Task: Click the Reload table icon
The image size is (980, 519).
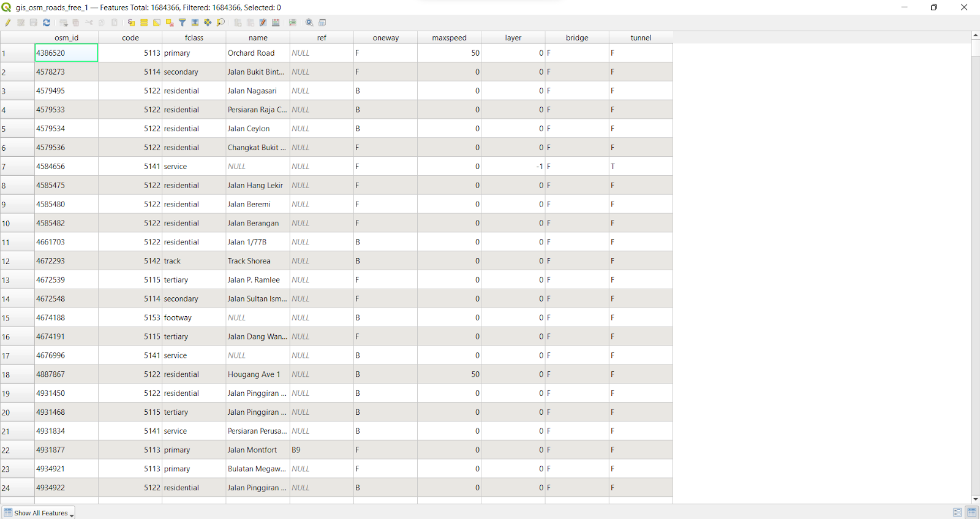Action: (x=47, y=23)
